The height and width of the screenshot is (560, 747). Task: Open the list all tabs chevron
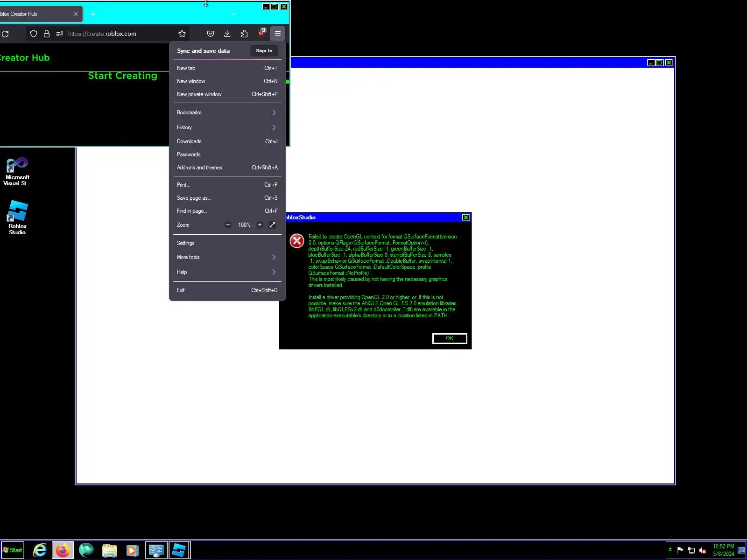pyautogui.click(x=233, y=14)
